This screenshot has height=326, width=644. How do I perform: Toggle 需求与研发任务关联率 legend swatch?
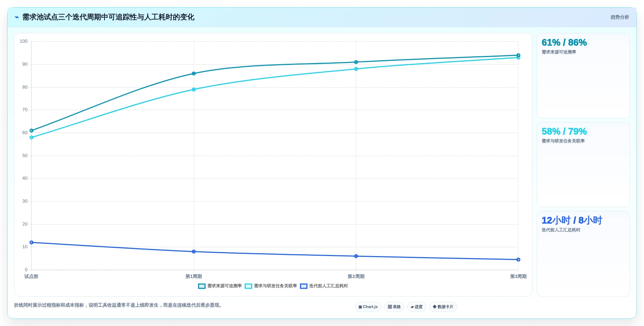tap(248, 286)
